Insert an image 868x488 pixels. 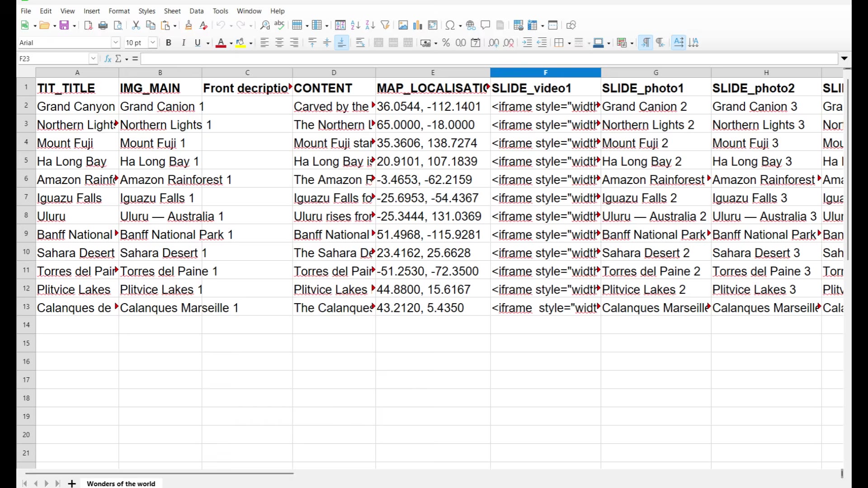click(x=403, y=25)
